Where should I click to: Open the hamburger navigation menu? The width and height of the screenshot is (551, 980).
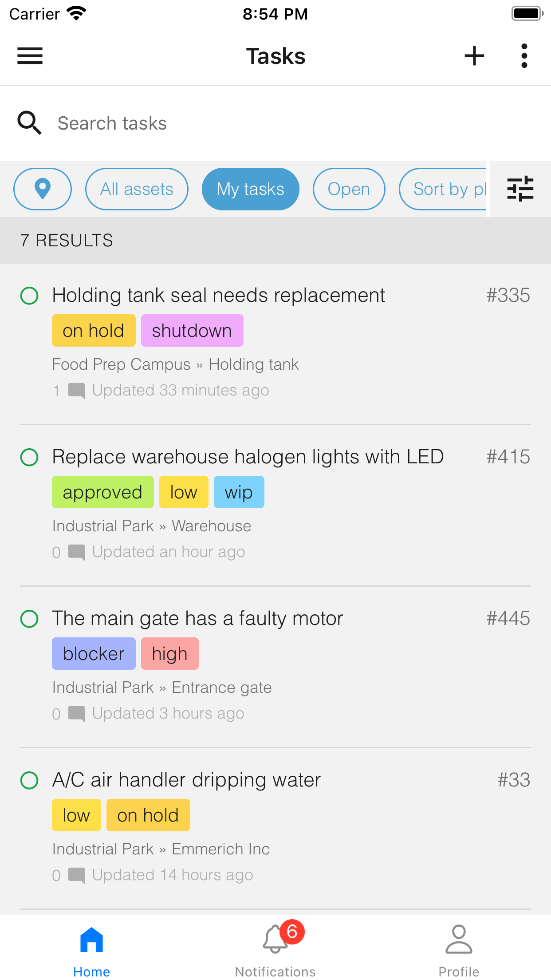click(30, 56)
